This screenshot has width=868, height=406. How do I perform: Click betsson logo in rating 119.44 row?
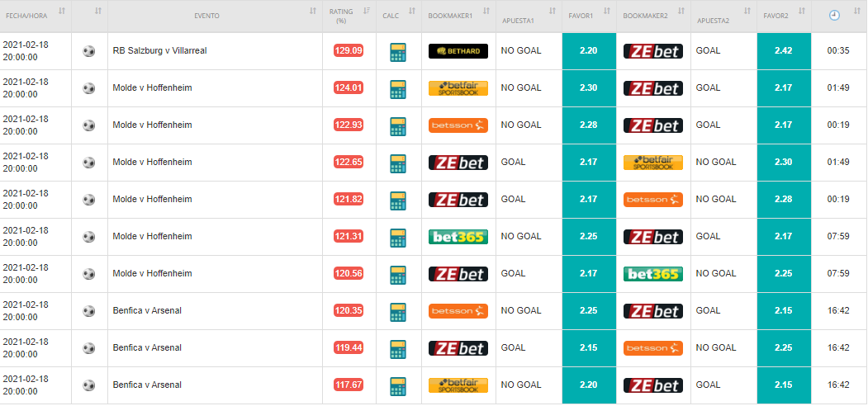(x=652, y=348)
